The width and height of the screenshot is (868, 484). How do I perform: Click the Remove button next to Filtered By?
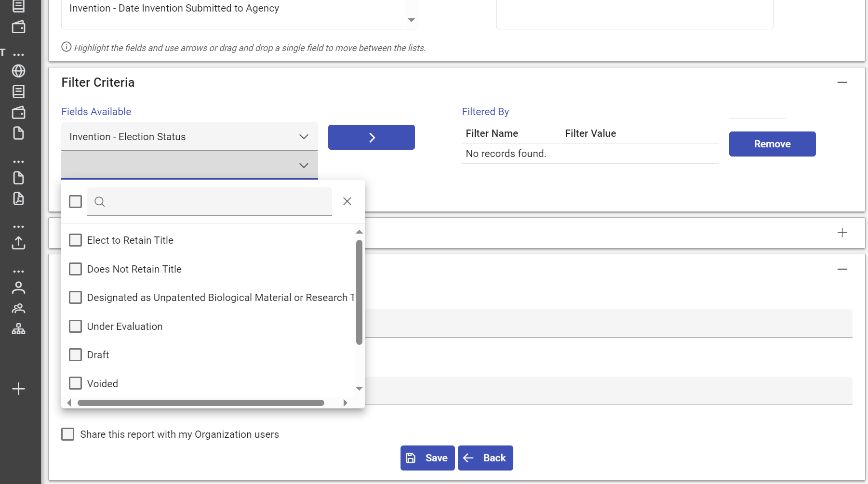772,144
